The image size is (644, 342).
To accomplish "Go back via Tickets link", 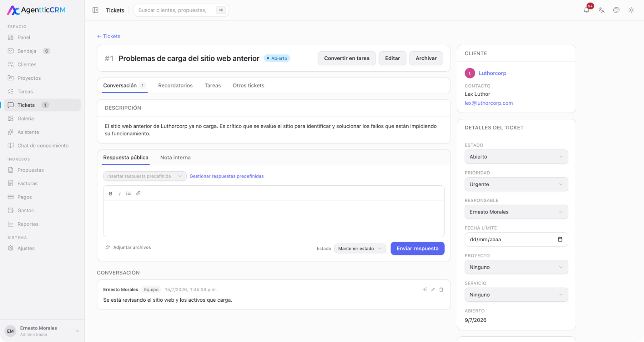I will point(109,36).
